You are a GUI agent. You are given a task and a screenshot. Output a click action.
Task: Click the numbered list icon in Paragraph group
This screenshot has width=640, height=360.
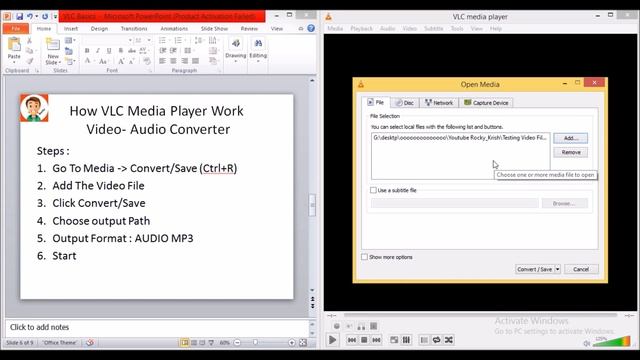[x=178, y=40]
